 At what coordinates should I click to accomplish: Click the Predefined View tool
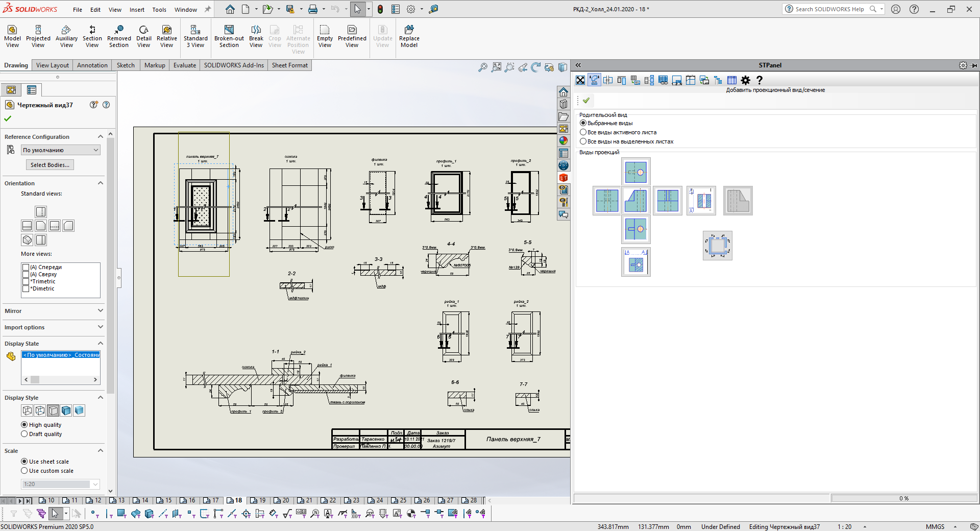click(352, 36)
